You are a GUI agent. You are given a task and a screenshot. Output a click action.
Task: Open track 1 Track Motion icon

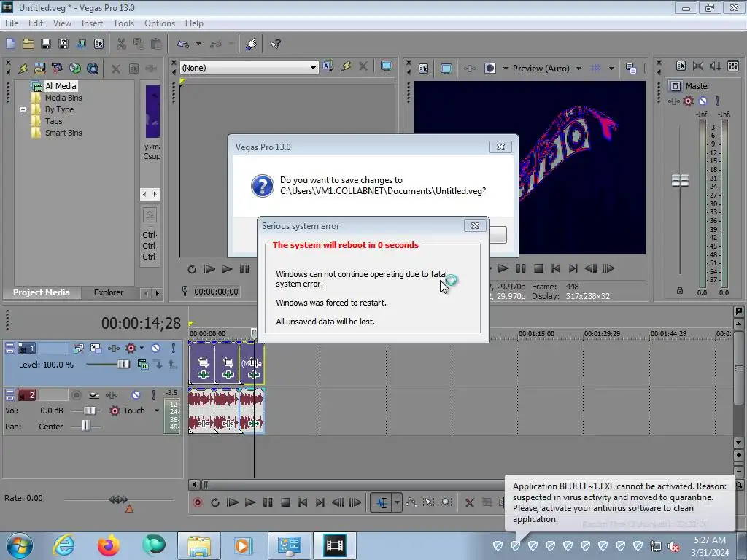96,348
